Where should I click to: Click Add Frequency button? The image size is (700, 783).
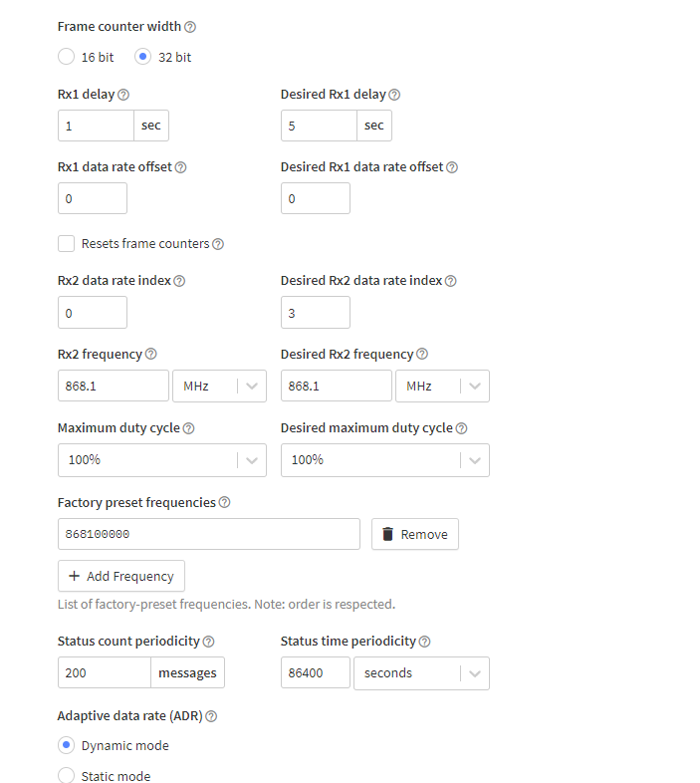pyautogui.click(x=121, y=576)
